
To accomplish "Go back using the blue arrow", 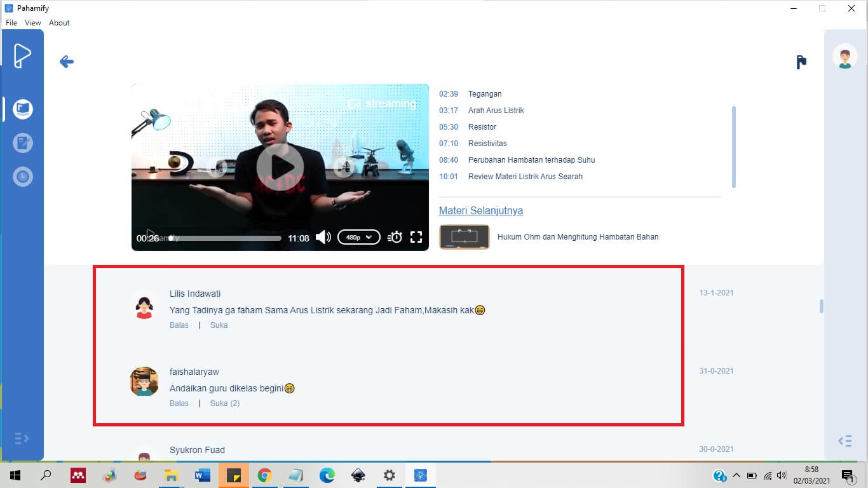I will pos(66,62).
